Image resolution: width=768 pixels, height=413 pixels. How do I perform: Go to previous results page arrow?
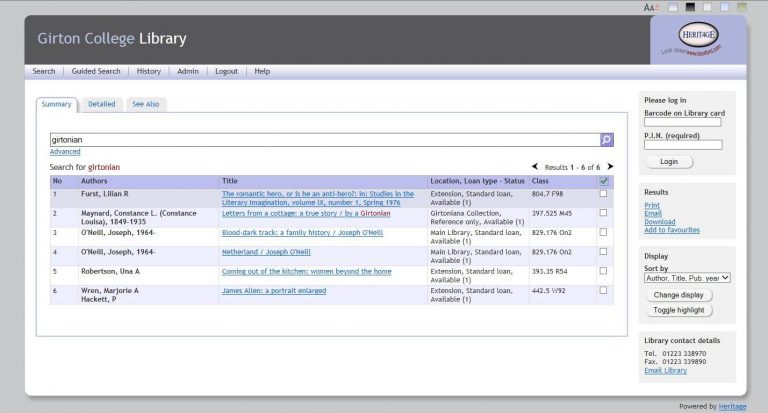coord(535,167)
